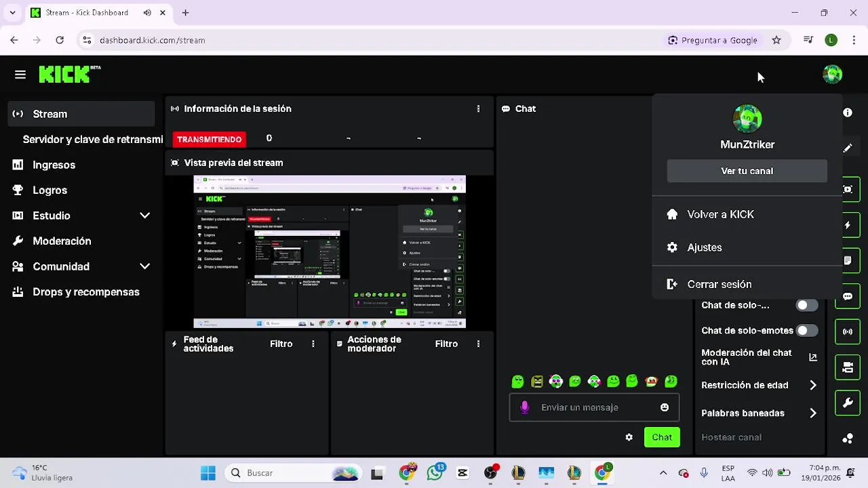Open Windows Start menu
The height and width of the screenshot is (488, 868).
pyautogui.click(x=208, y=473)
